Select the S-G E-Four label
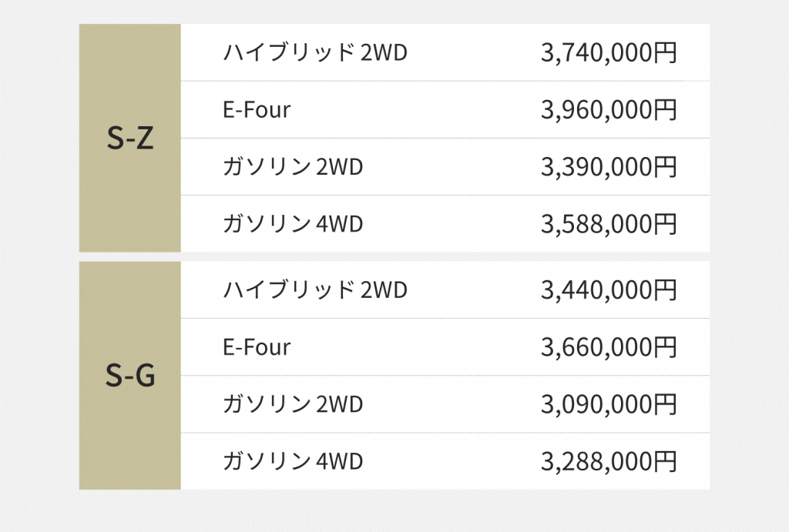Image resolution: width=789 pixels, height=532 pixels. pyautogui.click(x=257, y=346)
